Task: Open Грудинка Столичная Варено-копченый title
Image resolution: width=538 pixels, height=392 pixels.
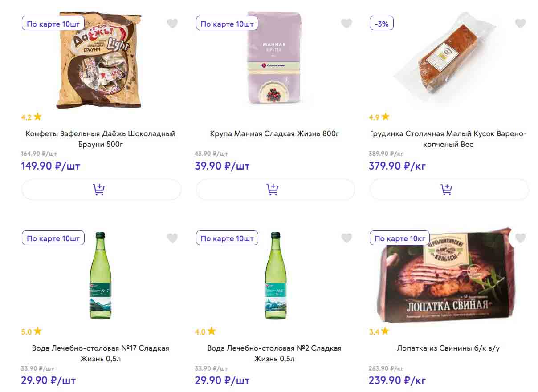Action: pyautogui.click(x=448, y=139)
